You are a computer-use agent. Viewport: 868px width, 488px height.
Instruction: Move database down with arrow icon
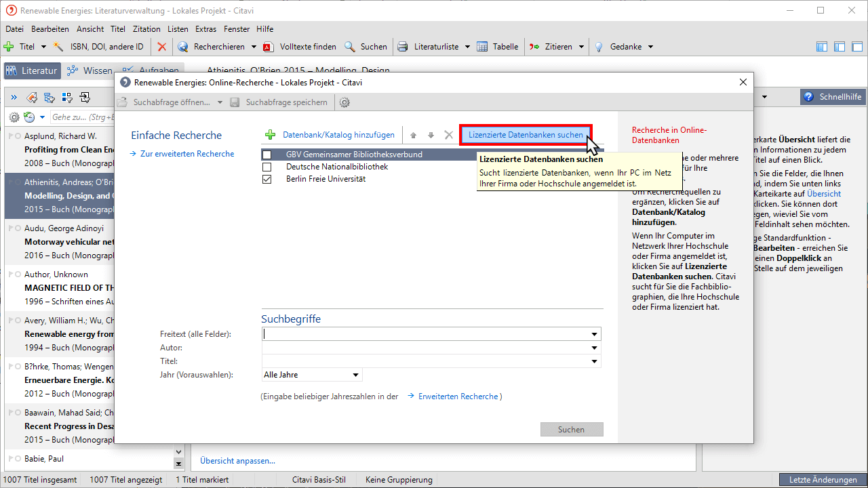pyautogui.click(x=431, y=135)
